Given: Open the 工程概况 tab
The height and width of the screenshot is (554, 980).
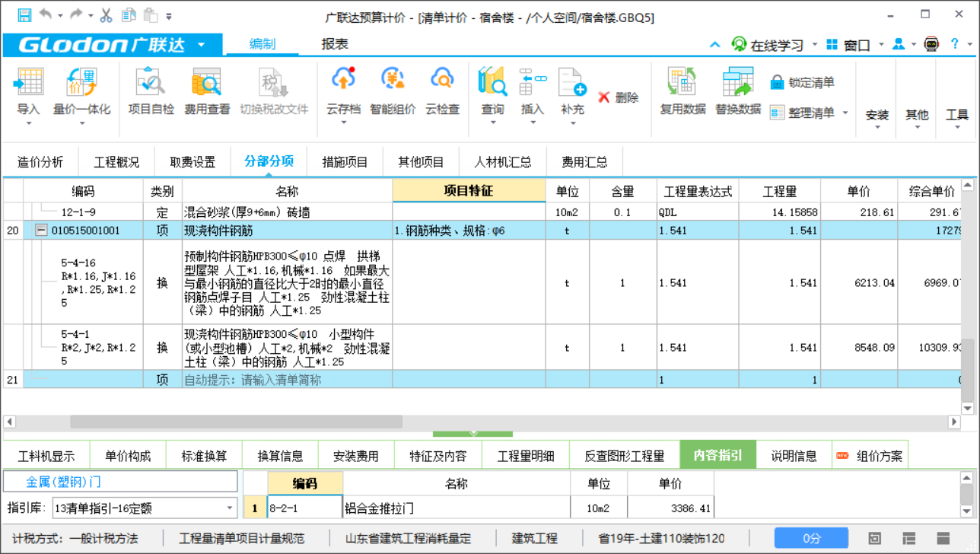Looking at the screenshot, I should [x=116, y=161].
